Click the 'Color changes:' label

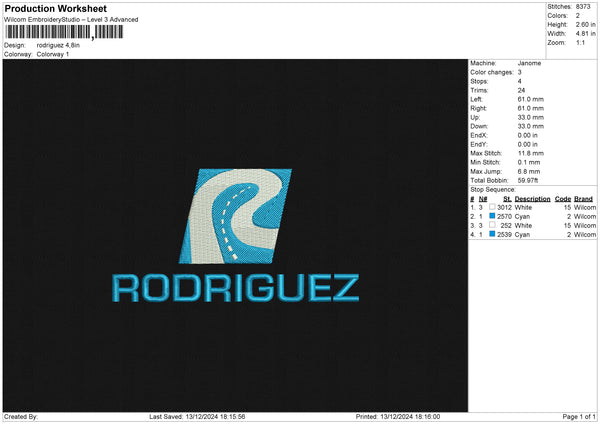pyautogui.click(x=492, y=72)
